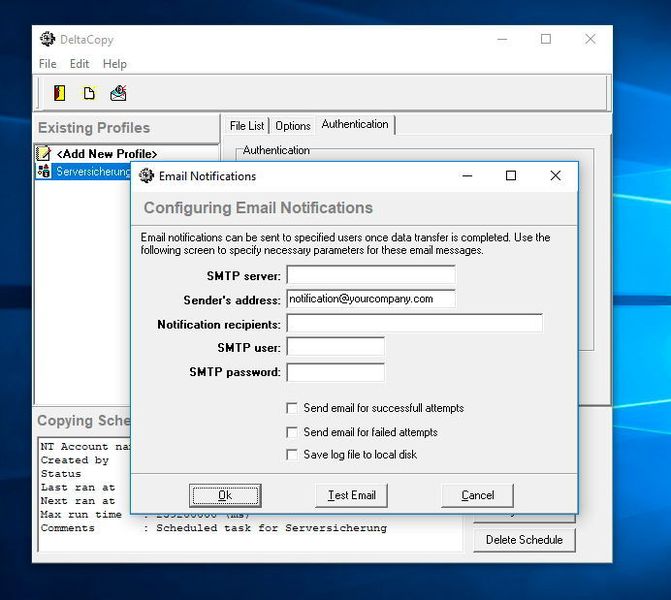This screenshot has width=671, height=600.
Task: Click the 'Next ran at' schedule line
Action: tap(78, 501)
